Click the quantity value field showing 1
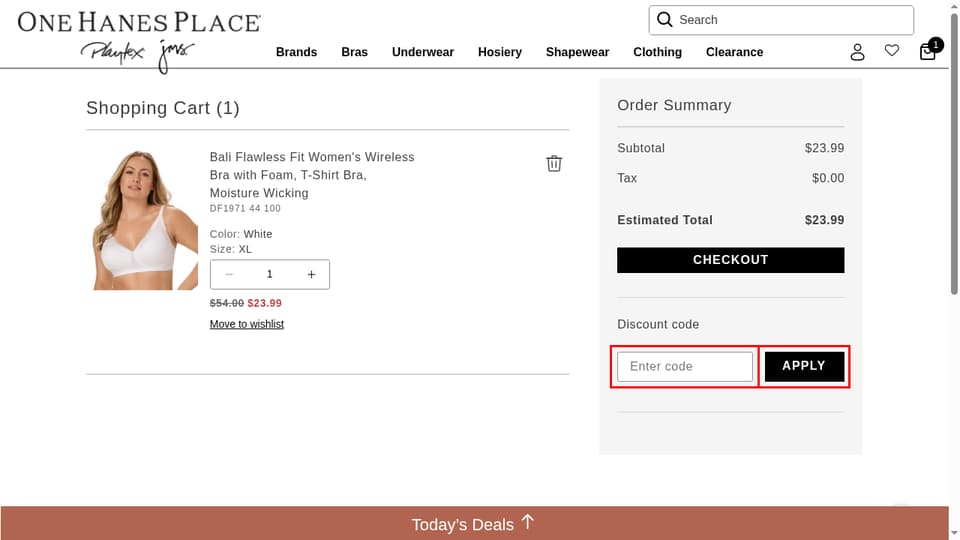 click(x=269, y=274)
